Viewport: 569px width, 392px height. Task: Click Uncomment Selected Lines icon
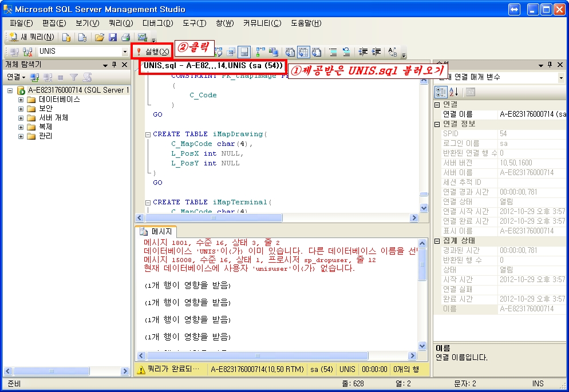(x=346, y=52)
